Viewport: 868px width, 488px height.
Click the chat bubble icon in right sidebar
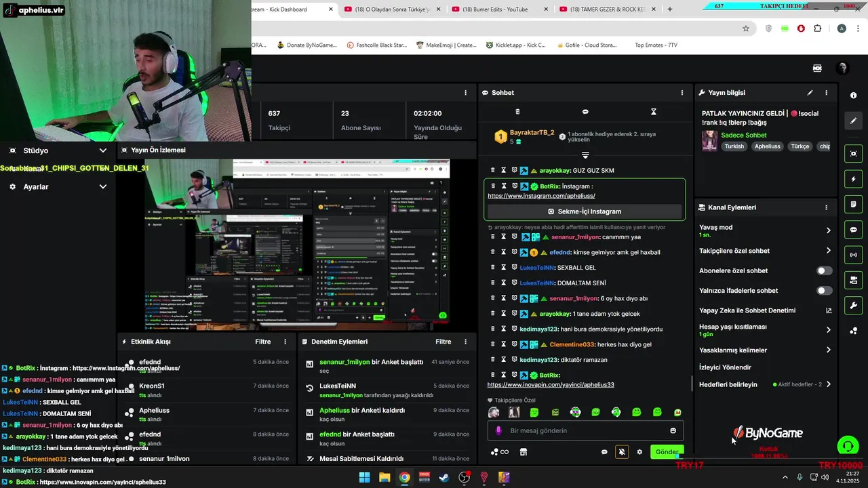point(854,230)
